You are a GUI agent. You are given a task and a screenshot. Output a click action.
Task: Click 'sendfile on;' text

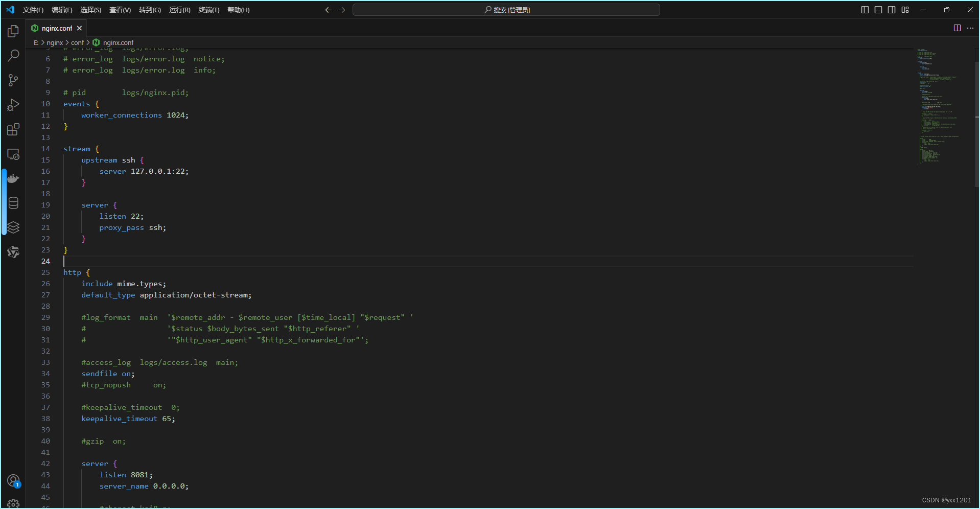coord(108,374)
